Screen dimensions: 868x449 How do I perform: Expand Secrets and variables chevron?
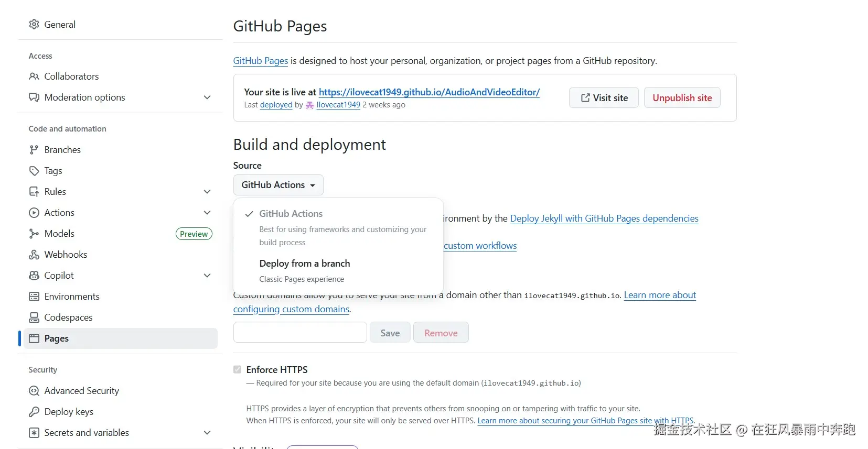tap(207, 433)
